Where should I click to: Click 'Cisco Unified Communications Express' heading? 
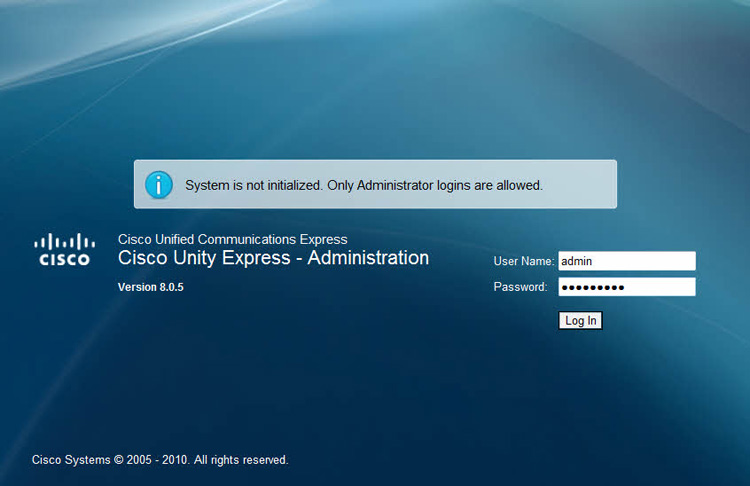tap(232, 239)
